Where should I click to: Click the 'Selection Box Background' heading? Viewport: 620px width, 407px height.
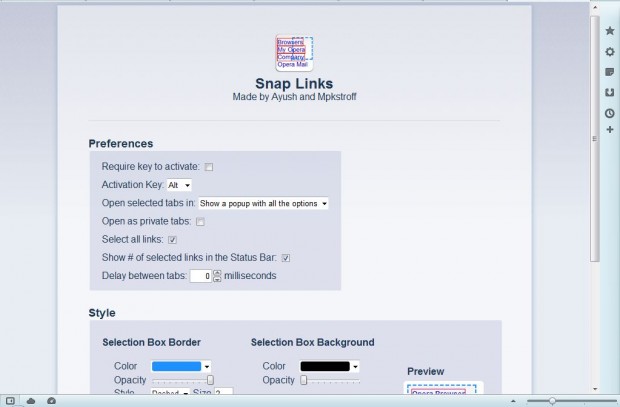click(312, 343)
